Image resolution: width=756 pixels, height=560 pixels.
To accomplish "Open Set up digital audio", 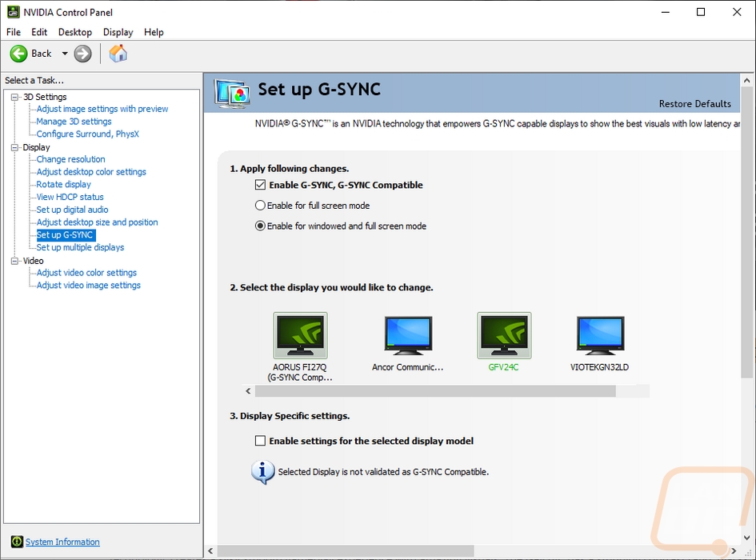I will (72, 210).
